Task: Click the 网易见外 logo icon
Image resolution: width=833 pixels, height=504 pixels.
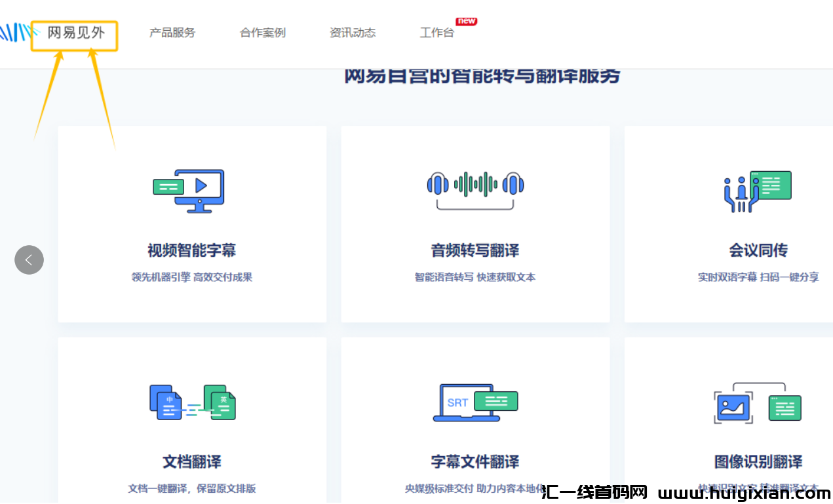Action: (x=18, y=31)
